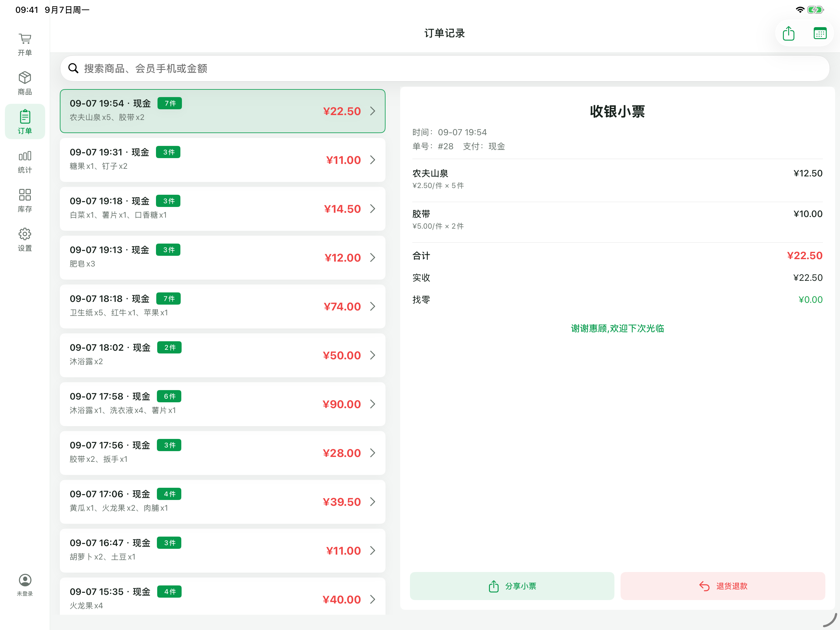Click the ¥28.00 order amount
Screen dimensions: 840x630
(342, 453)
